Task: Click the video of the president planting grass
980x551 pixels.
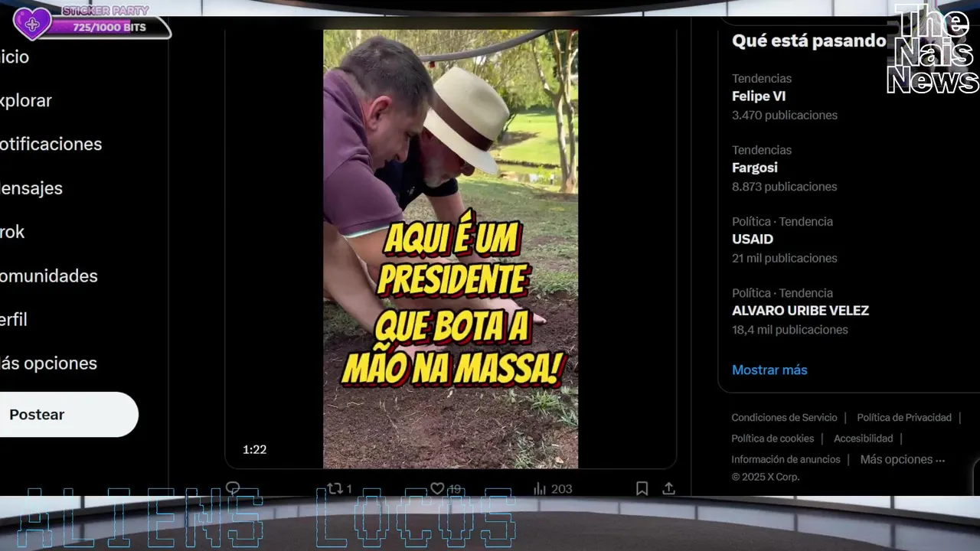Action: click(450, 249)
